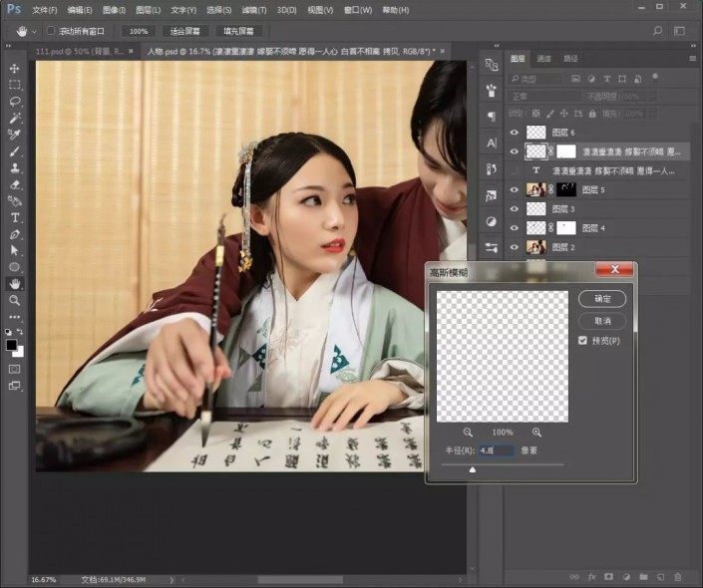Open the blend mode dropdown 正常

pos(543,97)
